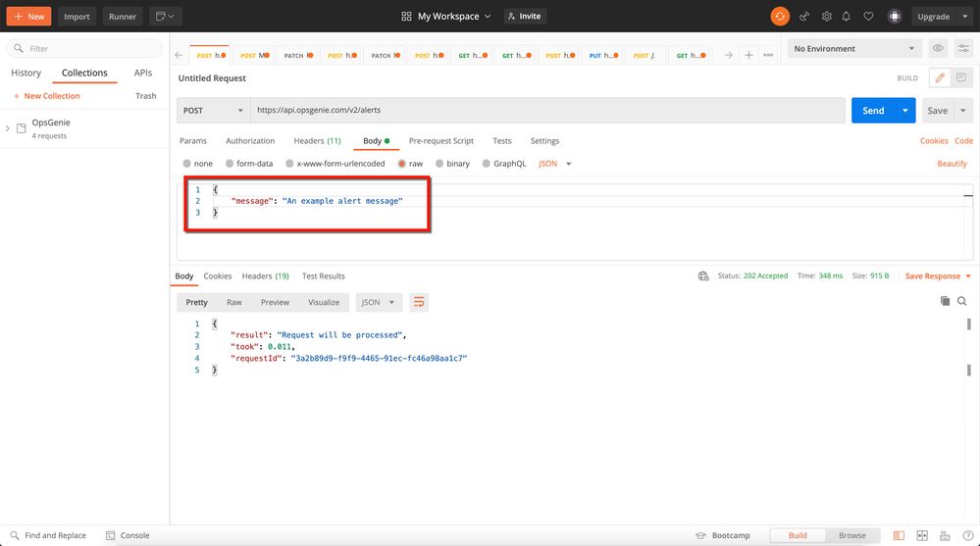The image size is (980, 546).
Task: Select the PUT request tab
Action: (603, 55)
